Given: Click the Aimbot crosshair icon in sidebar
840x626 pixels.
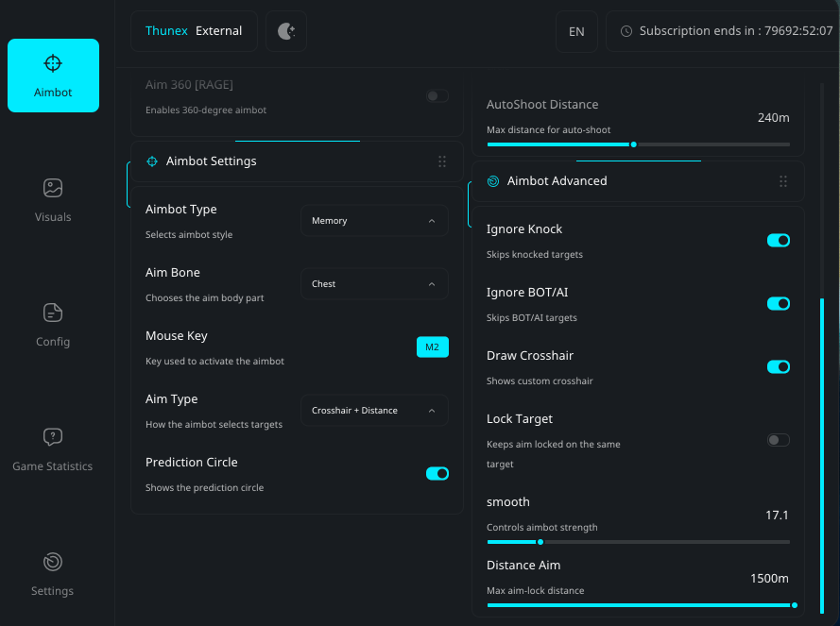Looking at the screenshot, I should click(53, 63).
